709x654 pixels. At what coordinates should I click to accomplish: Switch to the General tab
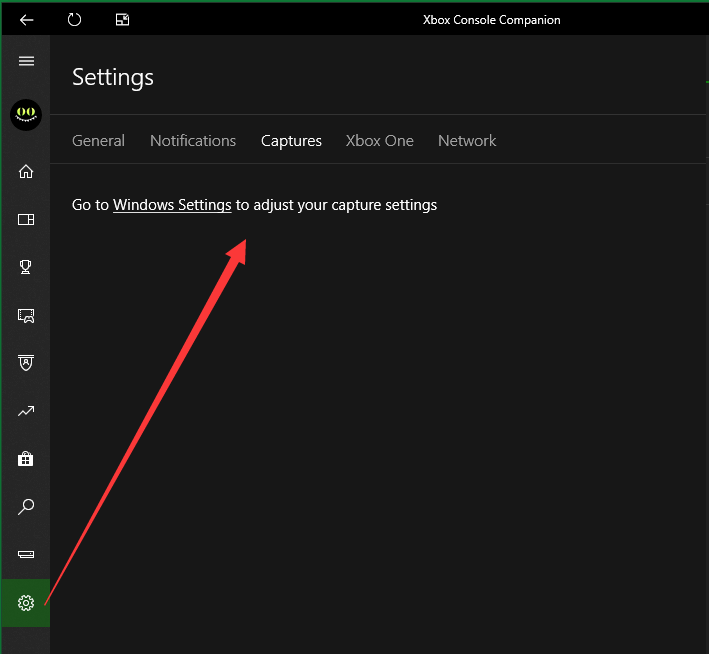(x=98, y=141)
